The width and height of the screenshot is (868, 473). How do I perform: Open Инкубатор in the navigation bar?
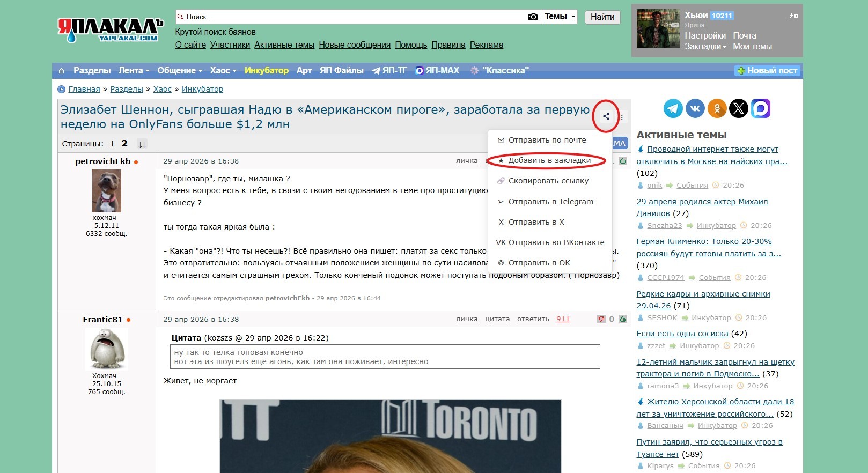[267, 71]
